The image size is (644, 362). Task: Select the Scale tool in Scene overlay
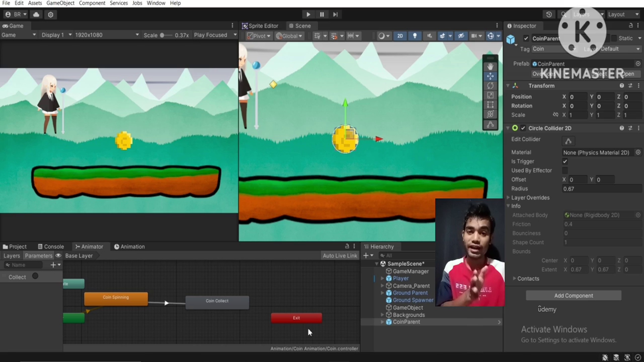click(490, 95)
